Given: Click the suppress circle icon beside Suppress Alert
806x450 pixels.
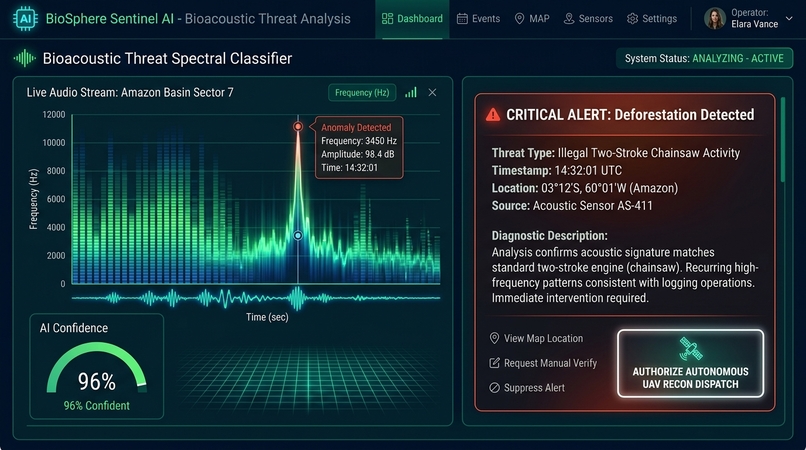Looking at the screenshot, I should 494,388.
